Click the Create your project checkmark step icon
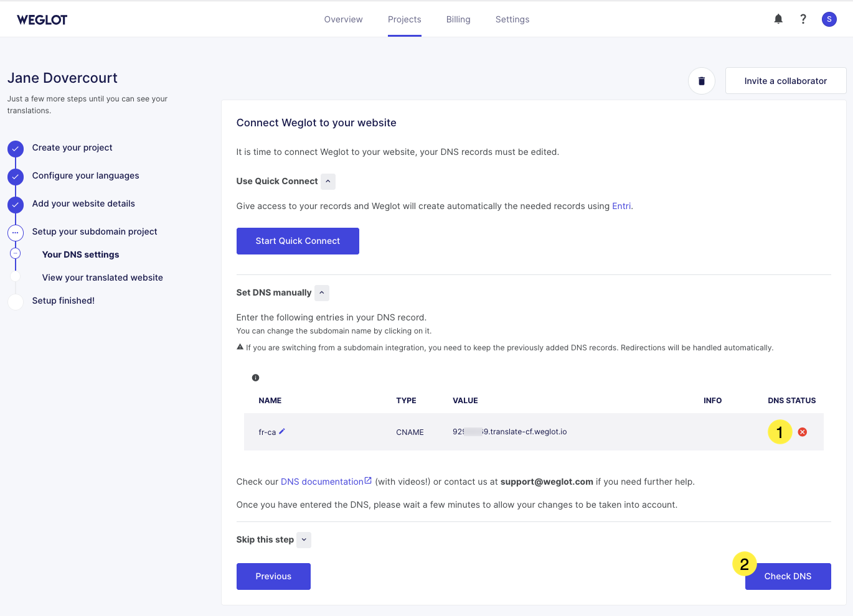 [16, 149]
